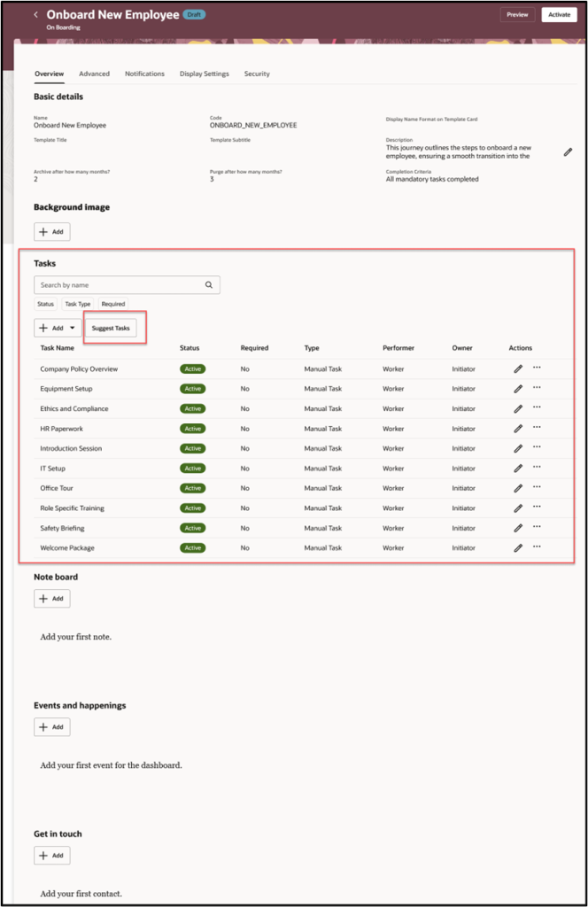Edit the Ethics and Compliance task
This screenshot has width=588, height=907.
(518, 408)
